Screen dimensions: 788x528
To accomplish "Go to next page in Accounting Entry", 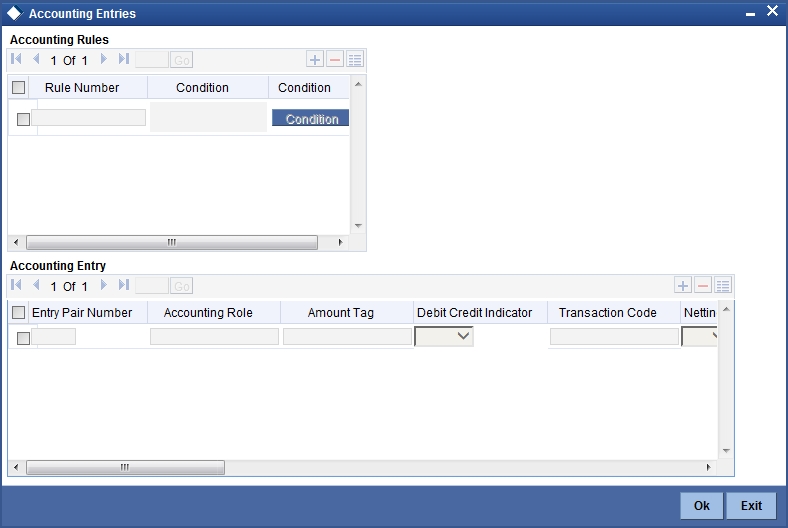I will [104, 285].
